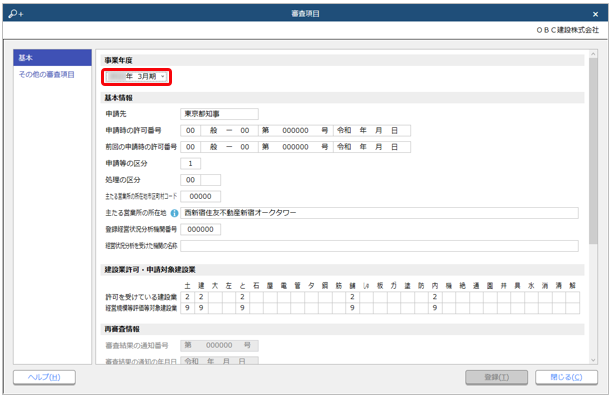Click 審査結果の通知番号 field 000000
This screenshot has height=397, width=611.
pyautogui.click(x=219, y=345)
